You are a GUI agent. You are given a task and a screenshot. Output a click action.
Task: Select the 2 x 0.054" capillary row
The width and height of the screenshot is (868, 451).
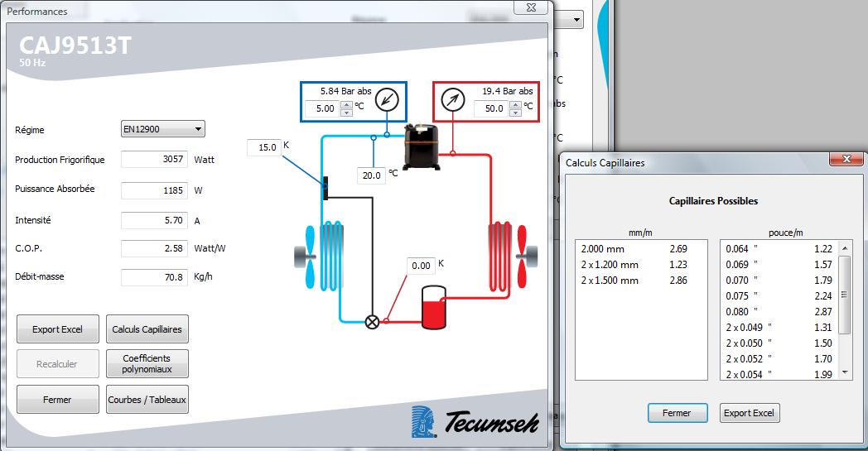[x=779, y=374]
